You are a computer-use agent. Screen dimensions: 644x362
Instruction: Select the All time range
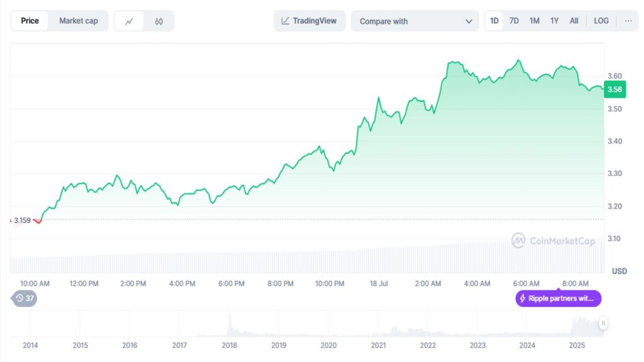click(x=574, y=21)
